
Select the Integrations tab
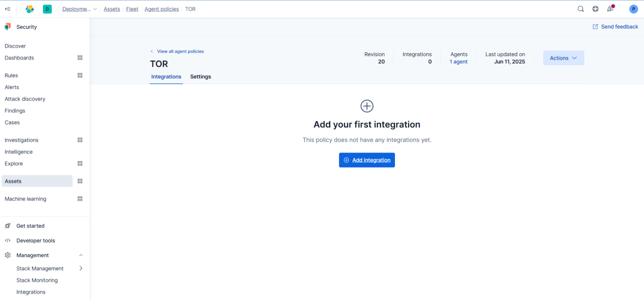(166, 77)
